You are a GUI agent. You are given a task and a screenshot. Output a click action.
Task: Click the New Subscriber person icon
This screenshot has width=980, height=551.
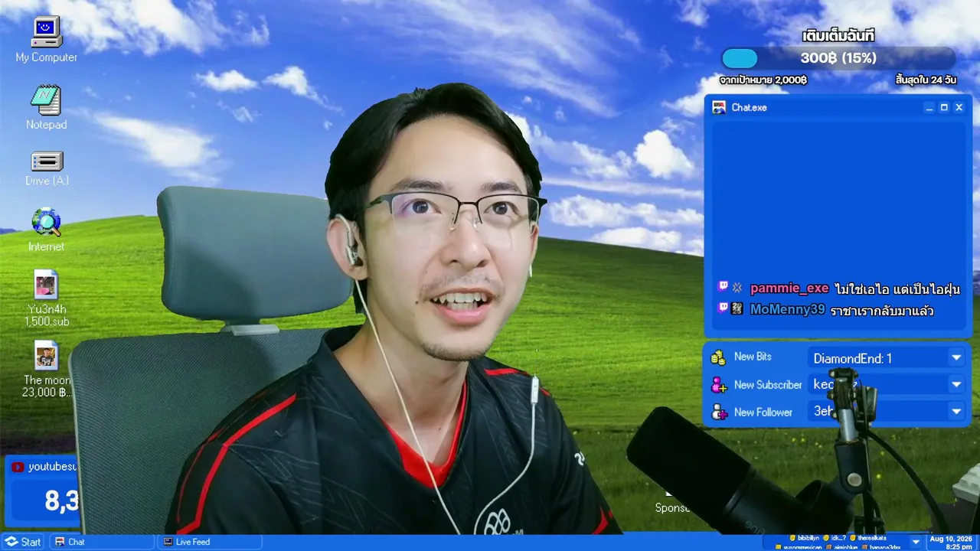coord(718,385)
